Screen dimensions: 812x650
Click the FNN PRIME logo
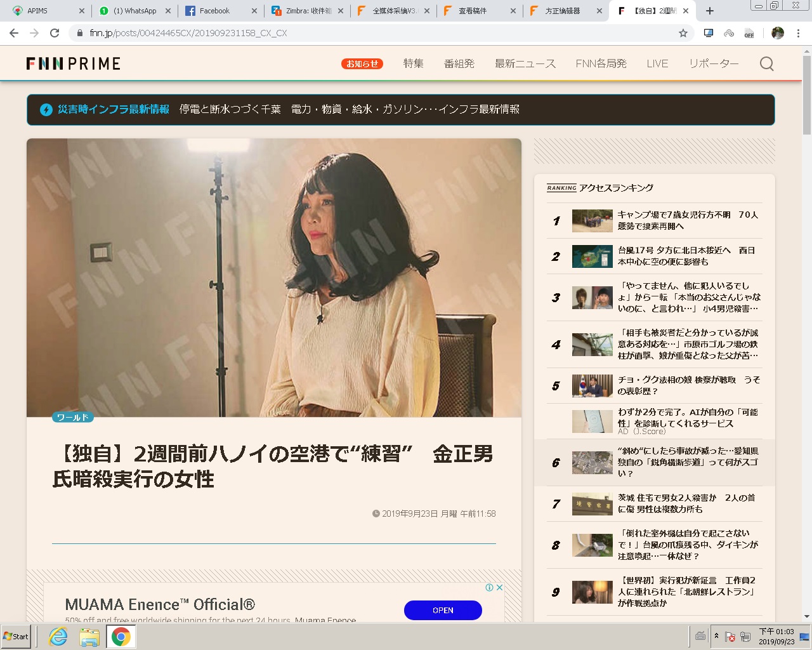(73, 63)
